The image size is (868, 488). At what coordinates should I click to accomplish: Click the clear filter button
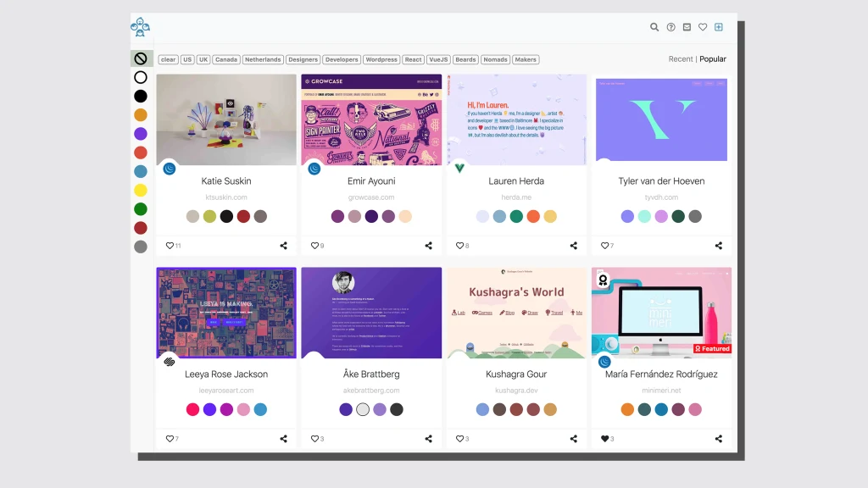pyautogui.click(x=168, y=59)
